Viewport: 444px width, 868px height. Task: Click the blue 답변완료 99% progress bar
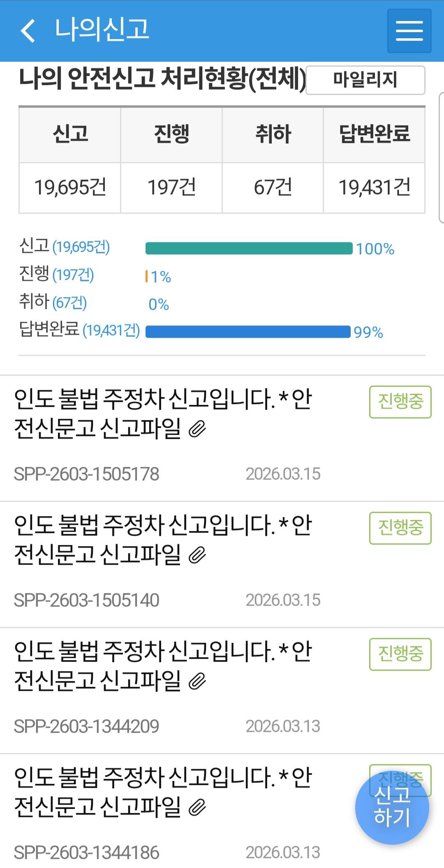coord(248,332)
